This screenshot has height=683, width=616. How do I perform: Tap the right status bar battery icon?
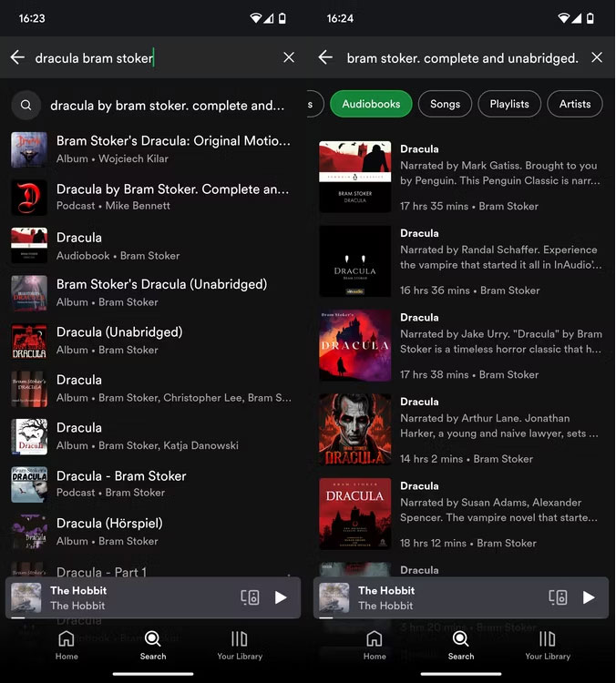(590, 18)
